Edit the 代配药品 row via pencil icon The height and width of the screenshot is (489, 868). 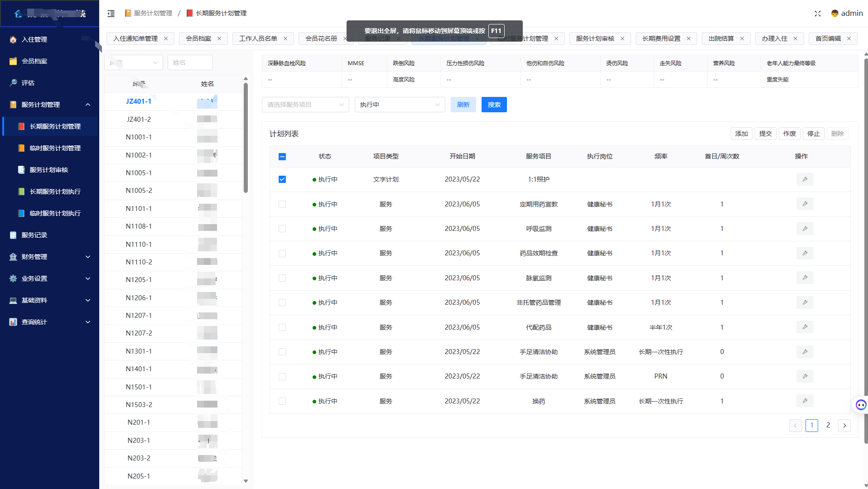[805, 327]
